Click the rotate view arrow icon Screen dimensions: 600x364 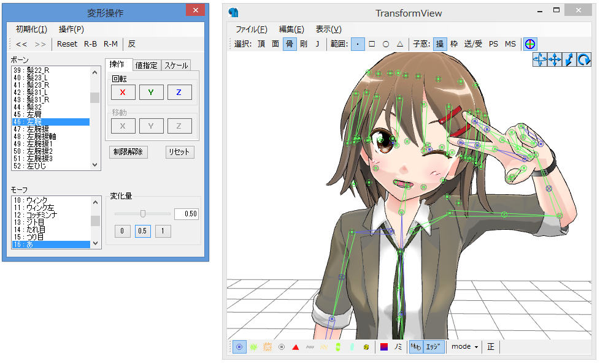[540, 59]
